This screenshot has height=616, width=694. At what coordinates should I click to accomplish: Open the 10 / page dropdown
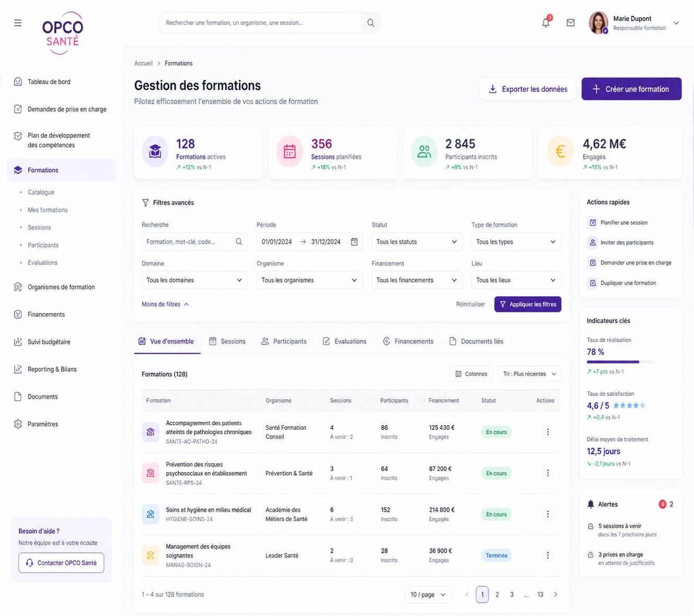tap(428, 595)
